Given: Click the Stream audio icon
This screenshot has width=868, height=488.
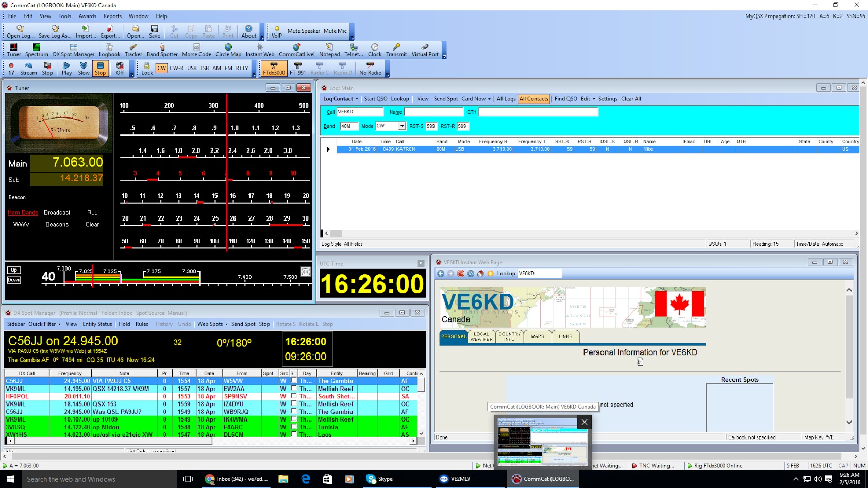Looking at the screenshot, I should pyautogui.click(x=28, y=69).
